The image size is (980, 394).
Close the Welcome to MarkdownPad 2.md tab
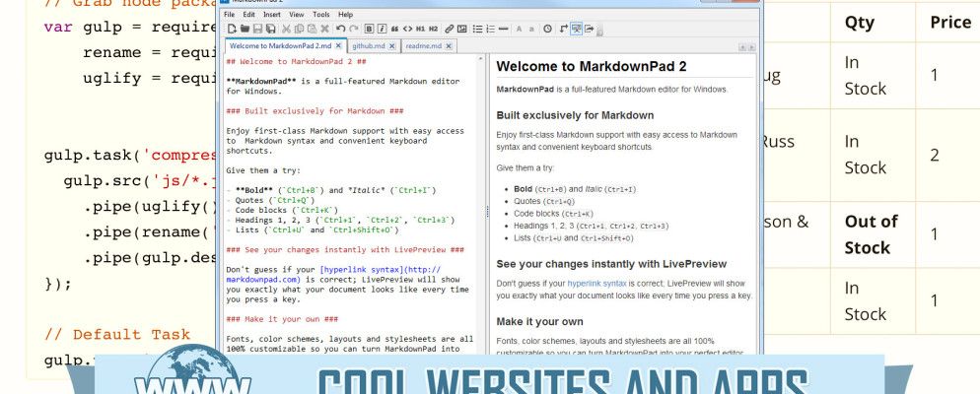338,45
